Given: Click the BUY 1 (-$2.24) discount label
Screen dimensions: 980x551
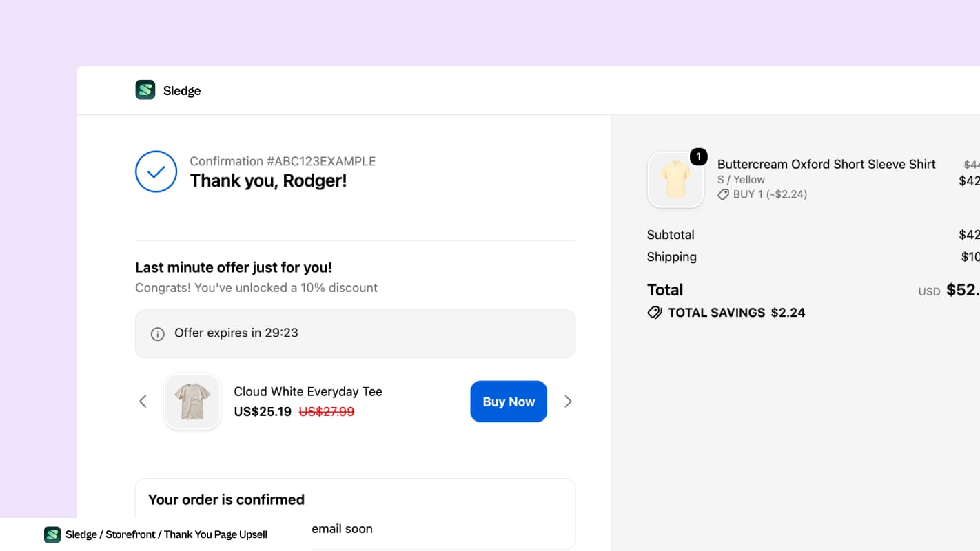Looking at the screenshot, I should click(770, 194).
